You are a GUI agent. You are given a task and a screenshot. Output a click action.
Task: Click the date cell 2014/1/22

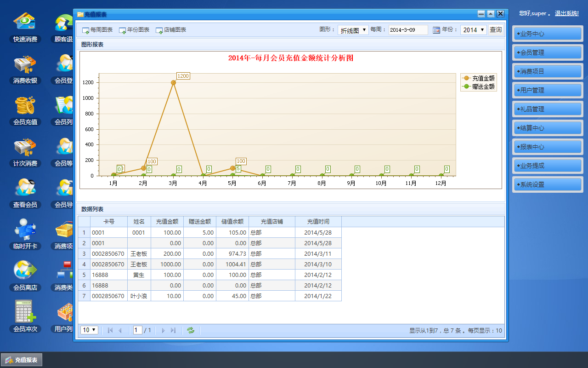click(x=318, y=296)
